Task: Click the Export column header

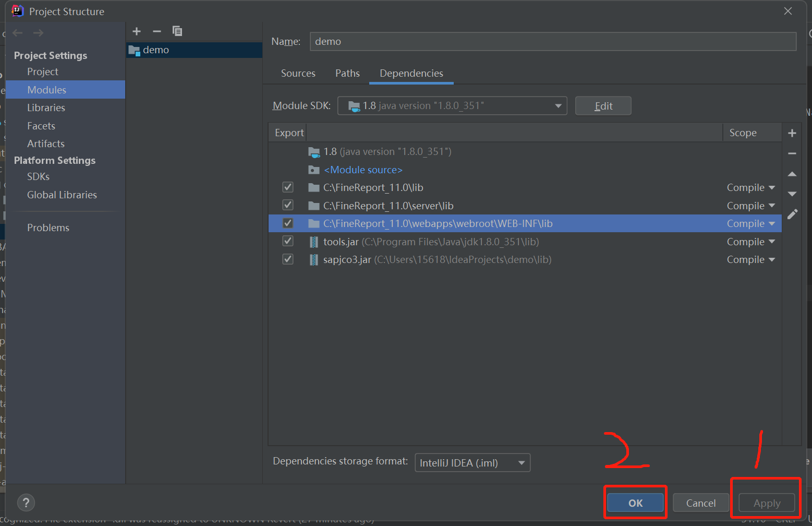Action: [289, 133]
